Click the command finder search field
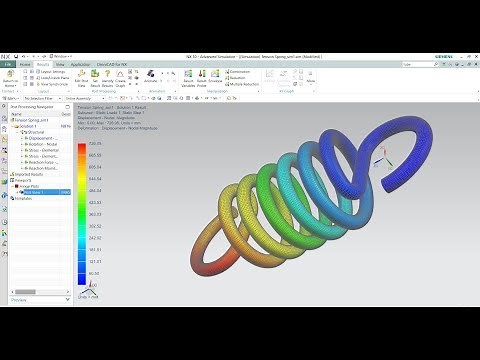480x360 pixels. click(417, 64)
